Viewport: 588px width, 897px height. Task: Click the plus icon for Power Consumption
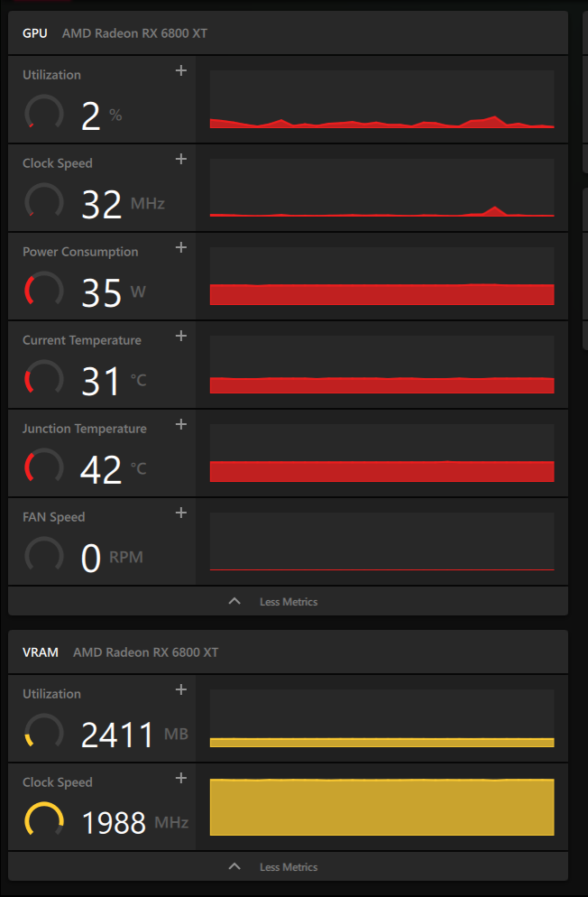(181, 247)
